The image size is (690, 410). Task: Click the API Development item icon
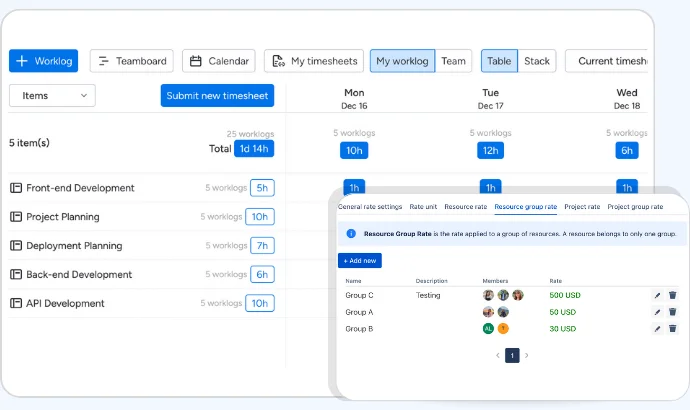coord(16,304)
